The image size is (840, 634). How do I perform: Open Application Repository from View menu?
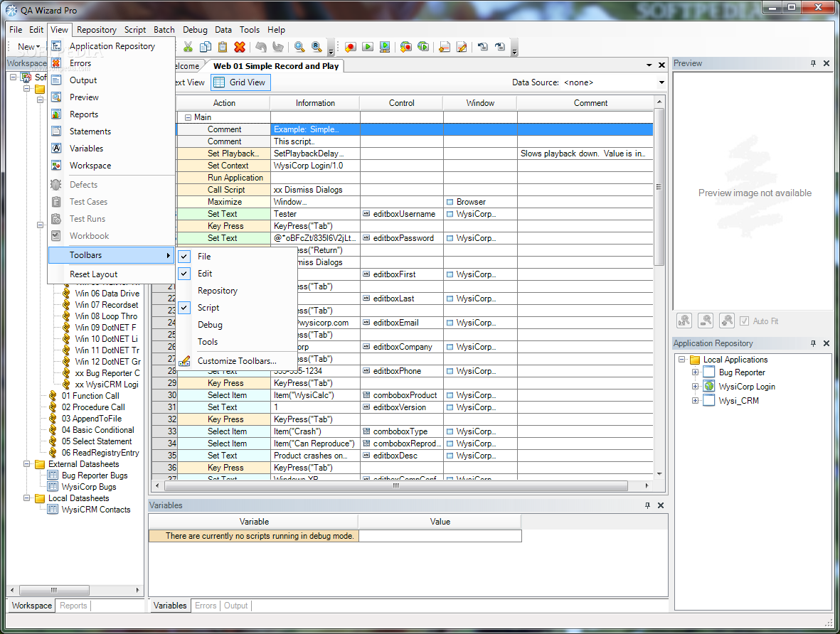(x=112, y=46)
